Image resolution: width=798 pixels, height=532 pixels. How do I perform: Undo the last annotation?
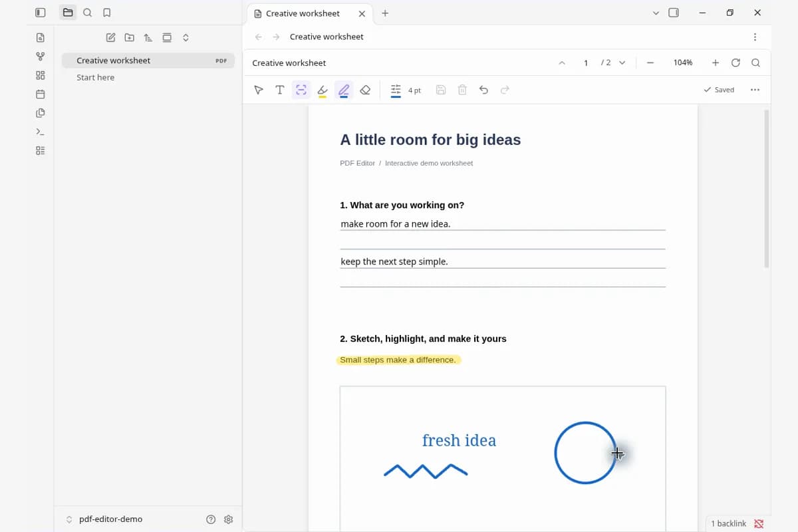[x=483, y=90]
